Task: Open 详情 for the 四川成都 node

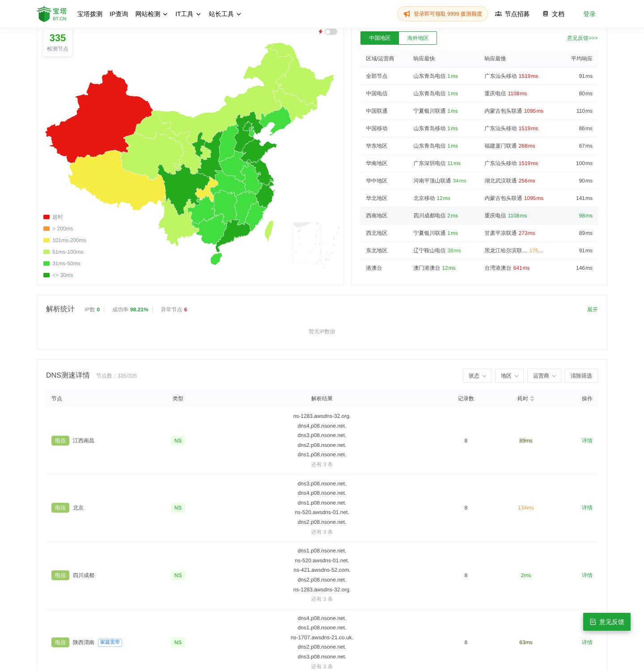Action: pyautogui.click(x=587, y=575)
